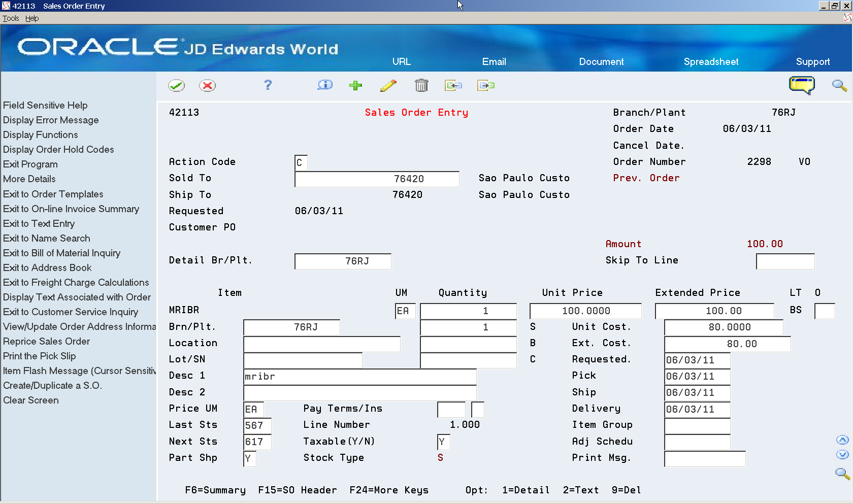Click the Price UM field

[253, 409]
